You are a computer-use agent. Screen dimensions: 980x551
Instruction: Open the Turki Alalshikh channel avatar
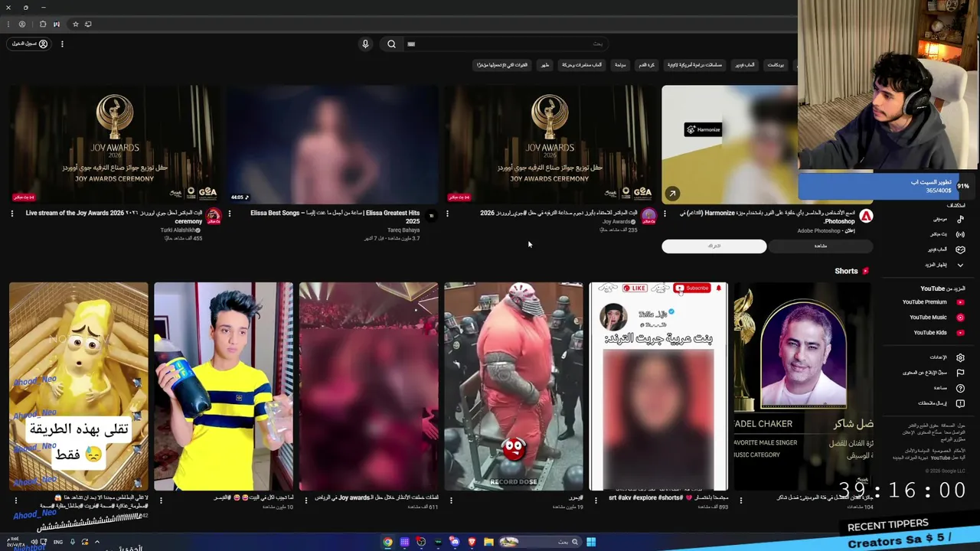click(213, 217)
